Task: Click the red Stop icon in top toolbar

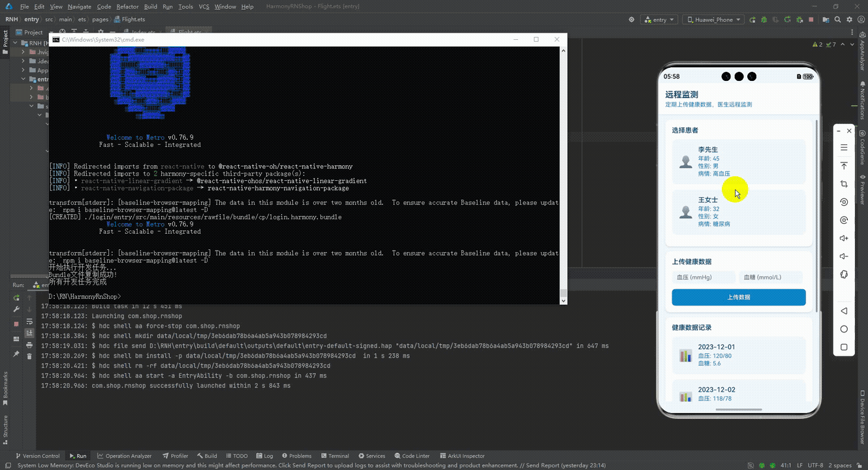Action: 811,20
